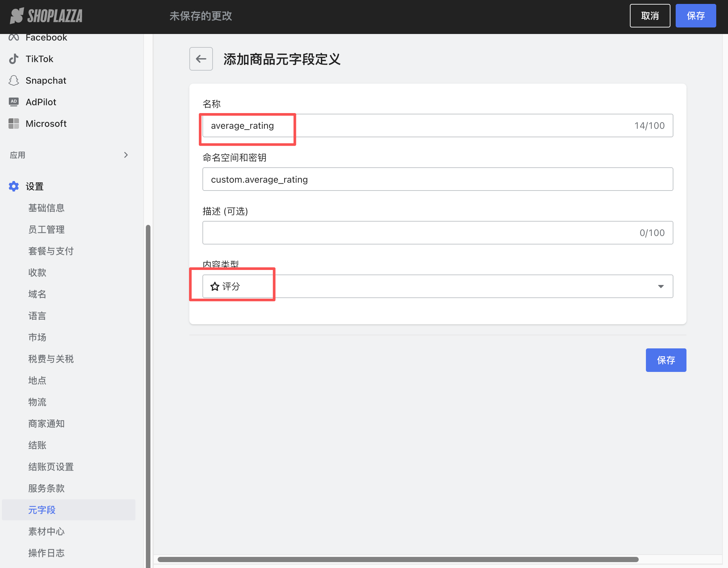Click the sidebar vertical scrollbar
Image resolution: width=728 pixels, height=568 pixels.
(x=148, y=396)
